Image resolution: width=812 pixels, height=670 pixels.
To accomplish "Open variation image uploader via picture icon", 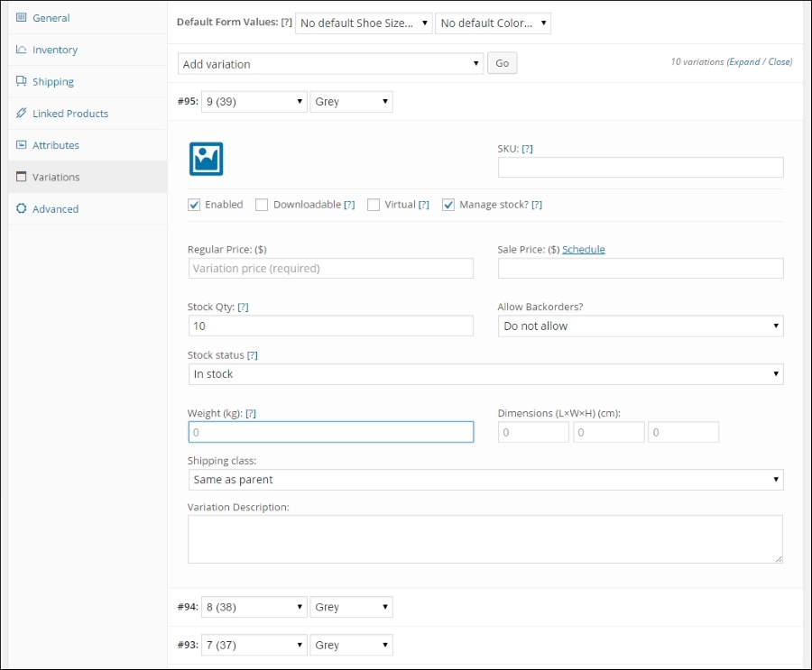I will [x=206, y=158].
